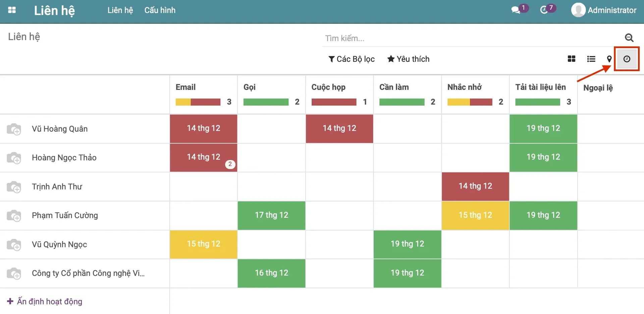The height and width of the screenshot is (314, 644).
Task: Open contact Phạm Tuấn Cường
Action: (x=65, y=216)
